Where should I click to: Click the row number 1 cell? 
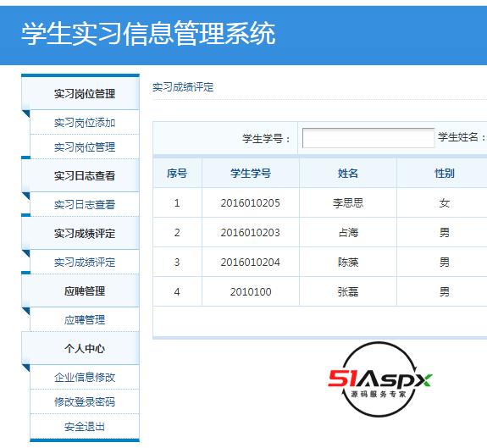[177, 203]
